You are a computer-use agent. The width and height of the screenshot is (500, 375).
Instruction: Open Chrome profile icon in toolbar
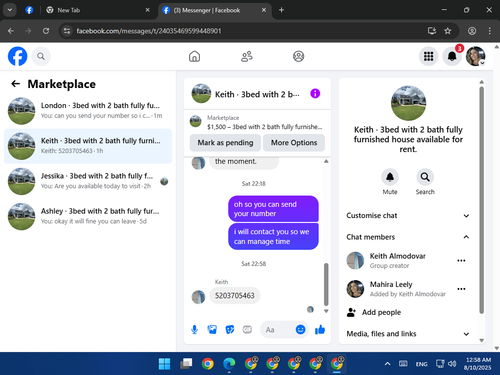(x=472, y=31)
